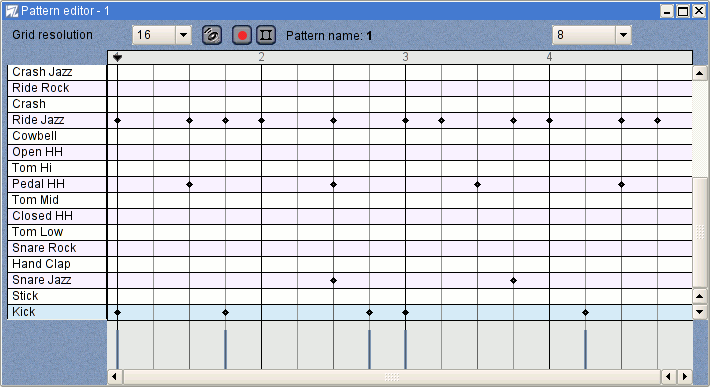Enable the red record button
This screenshot has height=387, width=710.
tap(242, 35)
